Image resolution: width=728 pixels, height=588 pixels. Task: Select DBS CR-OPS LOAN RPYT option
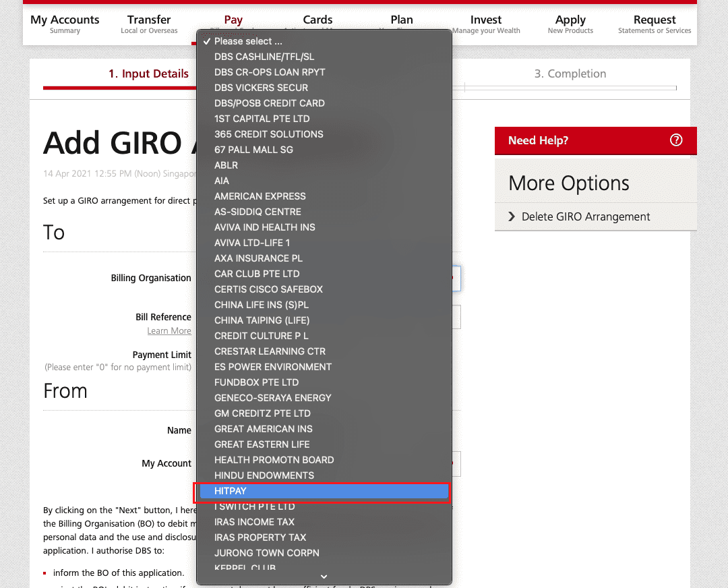click(324, 72)
